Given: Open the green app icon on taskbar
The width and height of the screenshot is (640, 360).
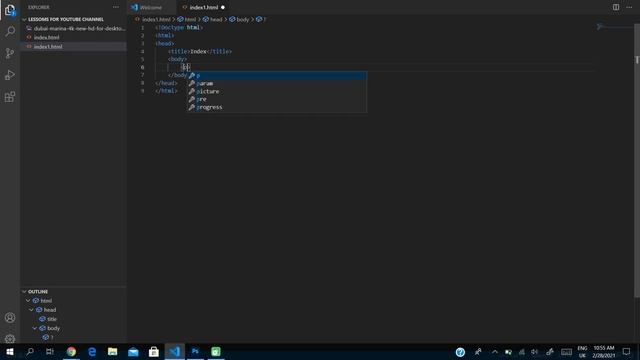Looking at the screenshot, I should [216, 351].
